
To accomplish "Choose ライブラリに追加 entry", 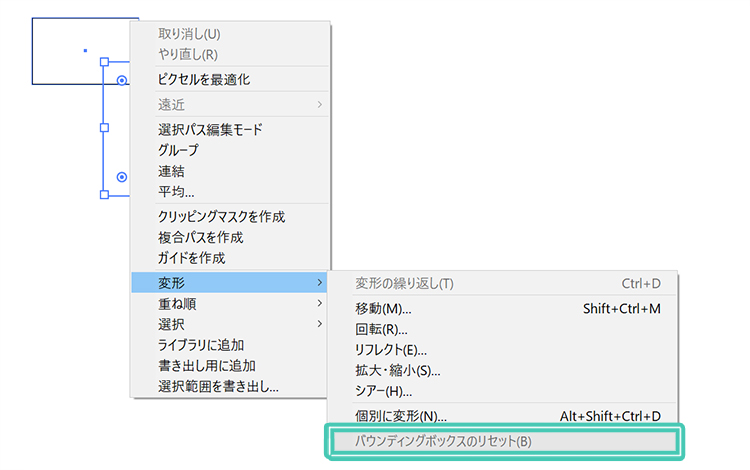I will point(230,345).
